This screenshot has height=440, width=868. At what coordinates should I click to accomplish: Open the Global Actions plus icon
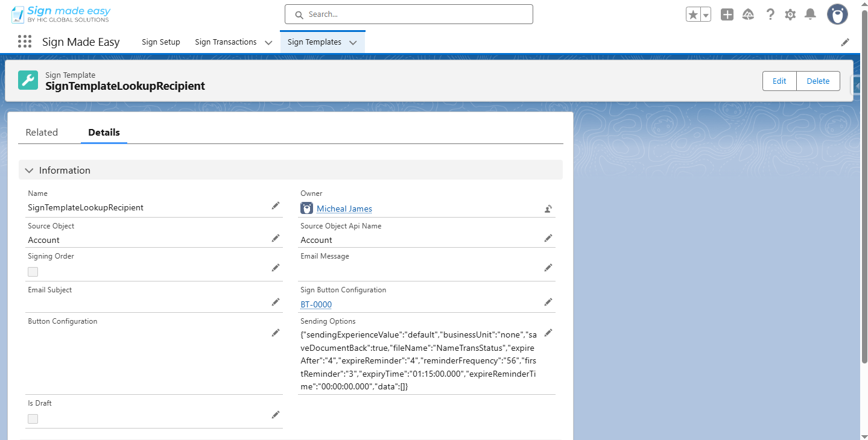point(727,15)
